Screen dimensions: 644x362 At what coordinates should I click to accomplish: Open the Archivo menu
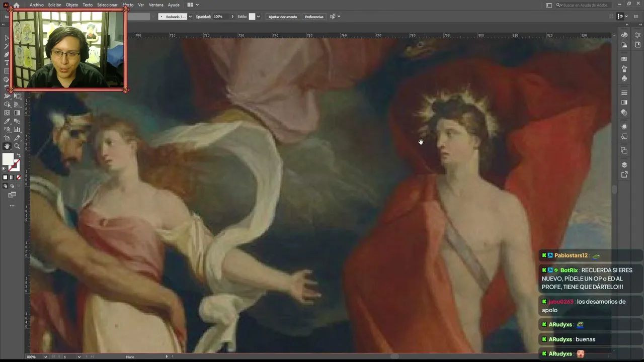pos(36,5)
